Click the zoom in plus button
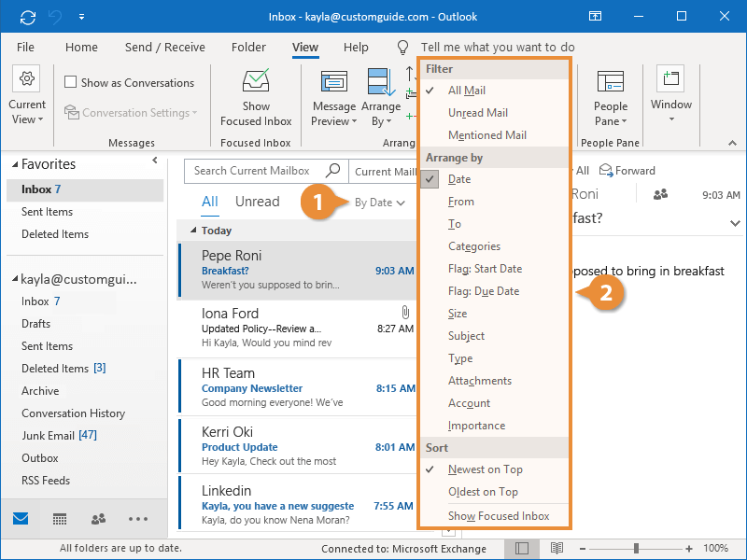 (x=689, y=549)
